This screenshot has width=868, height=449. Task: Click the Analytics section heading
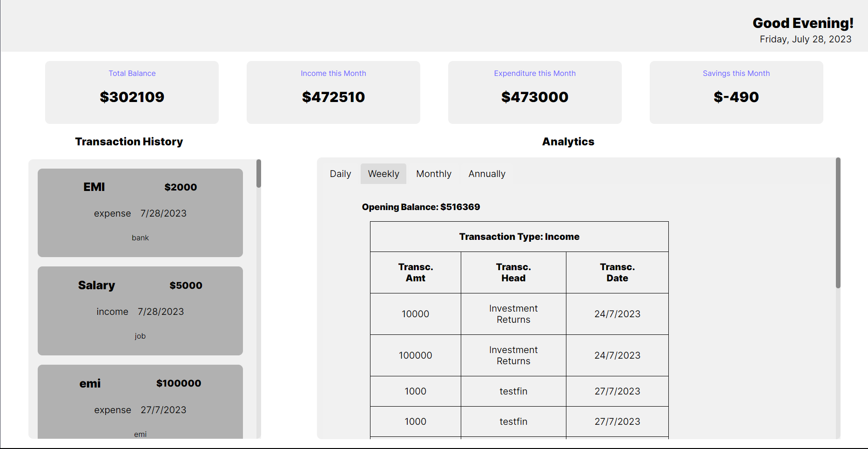click(568, 142)
